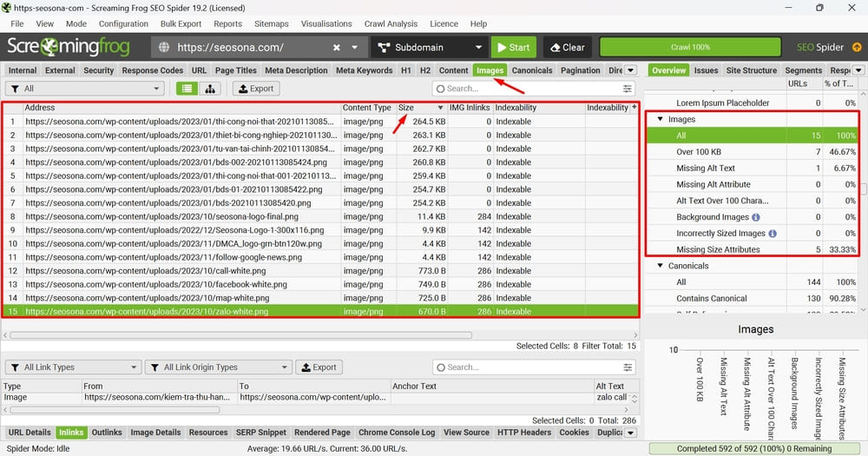Click the orange SEO Spider arrow icon

click(857, 47)
